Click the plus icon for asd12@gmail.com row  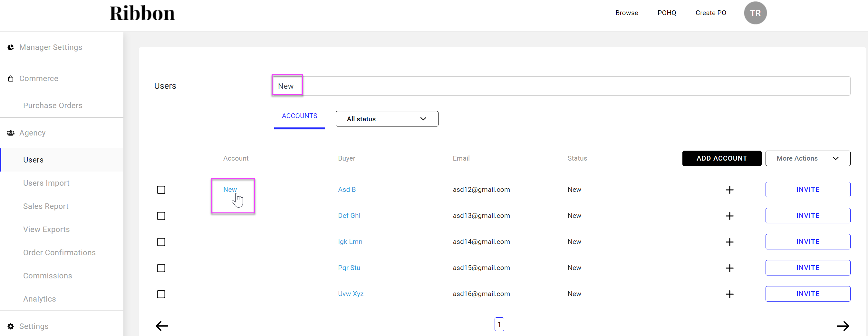coord(729,190)
